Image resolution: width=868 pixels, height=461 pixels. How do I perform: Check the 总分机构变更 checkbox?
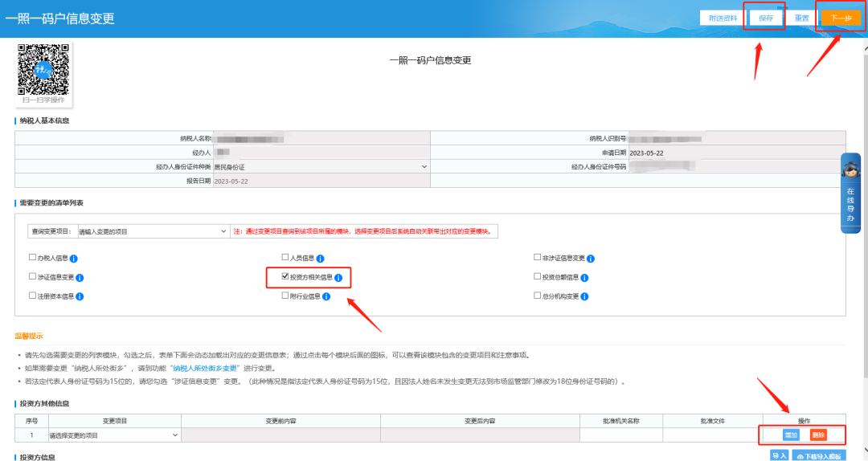[537, 296]
